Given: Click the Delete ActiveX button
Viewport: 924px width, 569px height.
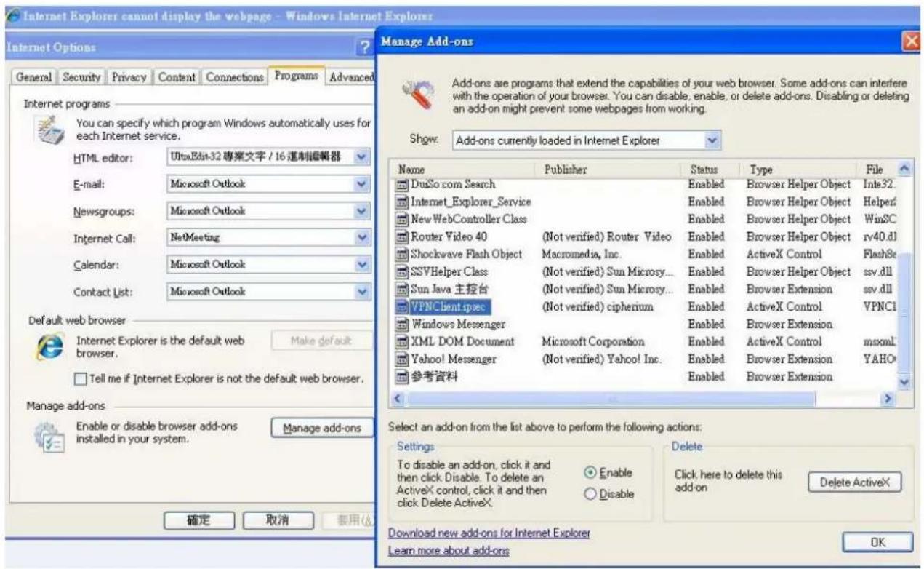Looking at the screenshot, I should coord(854,482).
